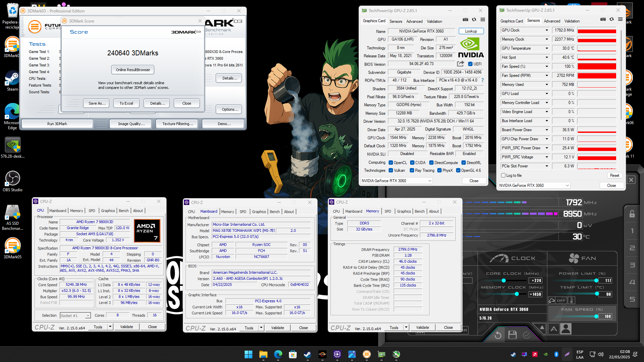Click the Core Clock slider handle in Afterburner
Viewport: 644px width, 362px height.
pos(504,280)
